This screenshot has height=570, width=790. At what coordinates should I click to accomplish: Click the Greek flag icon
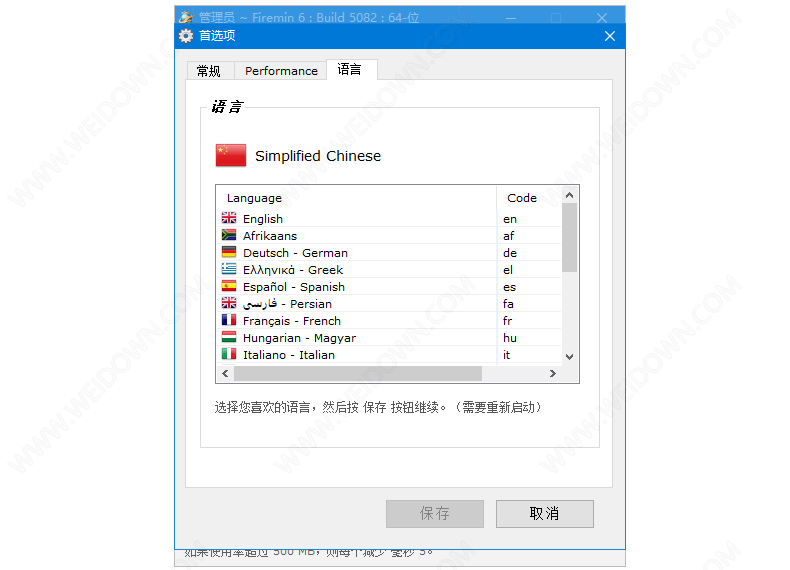229,269
